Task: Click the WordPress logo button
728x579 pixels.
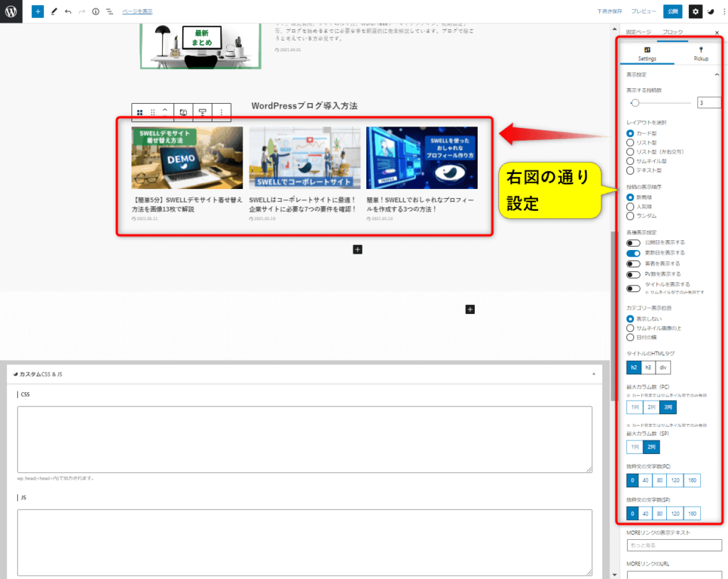Action: click(11, 11)
